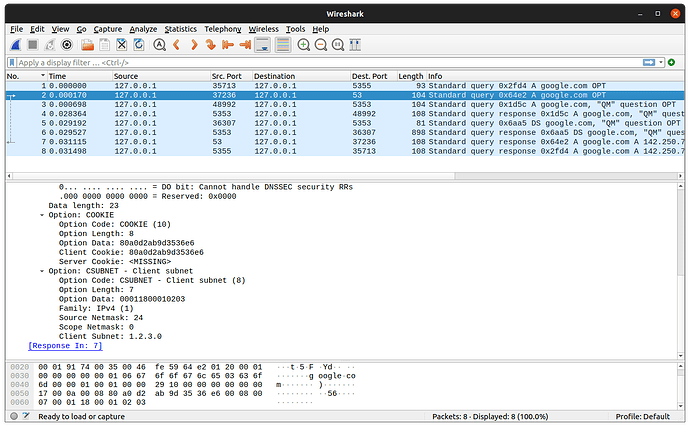Sort packets by the Source column
The height and width of the screenshot is (426, 690).
coord(161,76)
